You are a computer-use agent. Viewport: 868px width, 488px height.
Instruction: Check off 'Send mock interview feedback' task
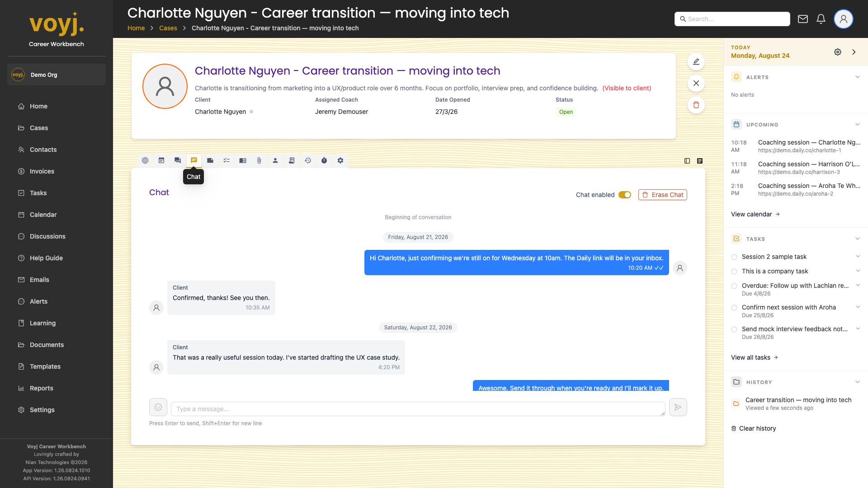(x=734, y=329)
